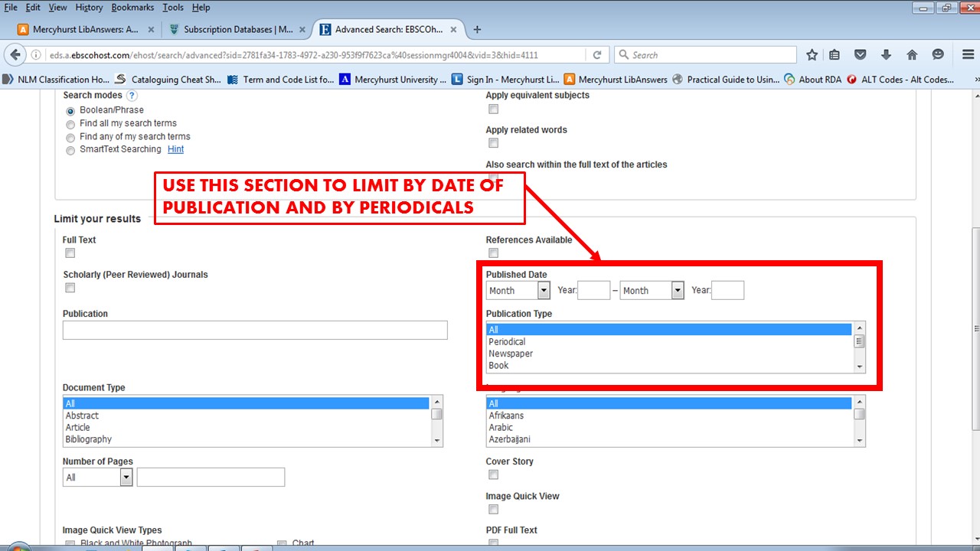Viewport: 980px width, 551px height.
Task: Show bookmarks list icon in toolbar
Action: pos(835,55)
